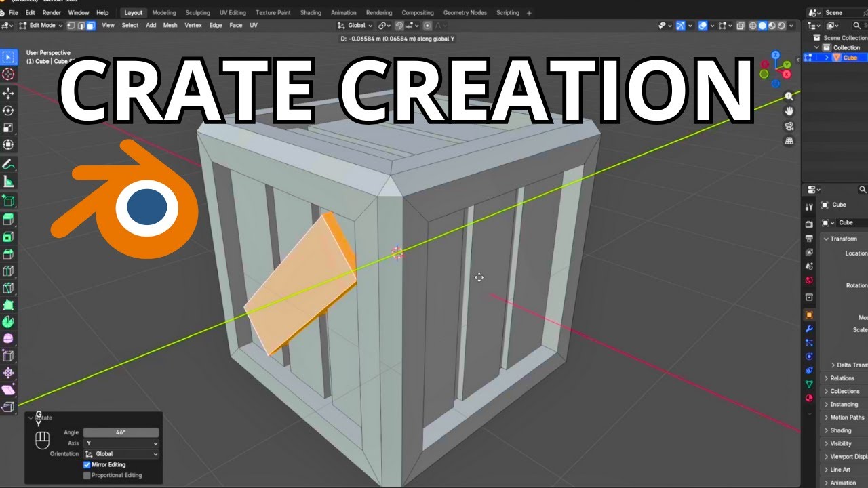This screenshot has height=488, width=868.
Task: Open the File menu
Action: point(13,12)
